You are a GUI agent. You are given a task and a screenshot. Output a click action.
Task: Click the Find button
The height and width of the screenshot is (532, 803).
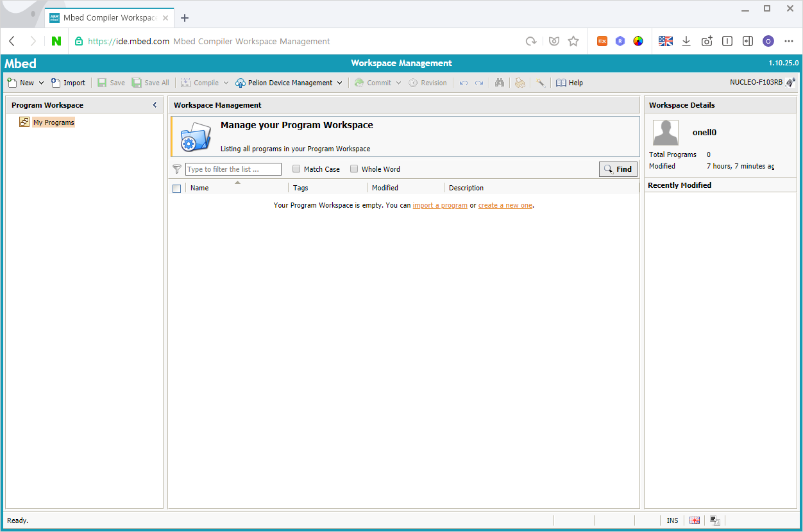[618, 169]
